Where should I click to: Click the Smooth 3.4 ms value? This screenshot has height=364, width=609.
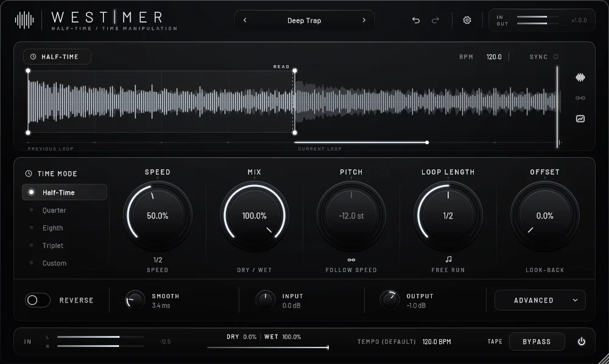point(161,306)
